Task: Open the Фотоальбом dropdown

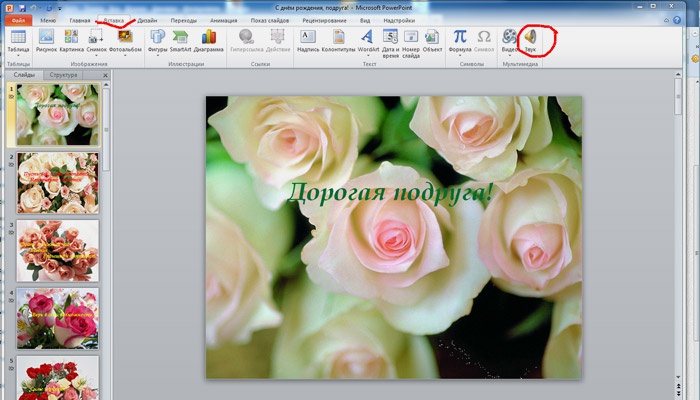Action: coord(125,55)
